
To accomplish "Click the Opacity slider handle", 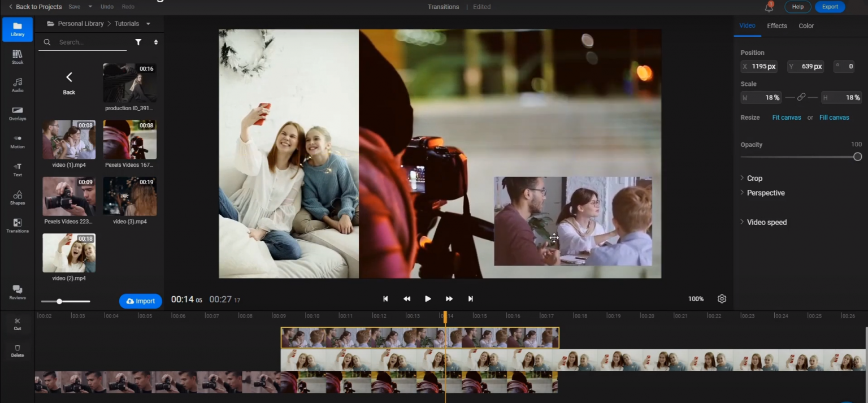I will click(x=857, y=157).
